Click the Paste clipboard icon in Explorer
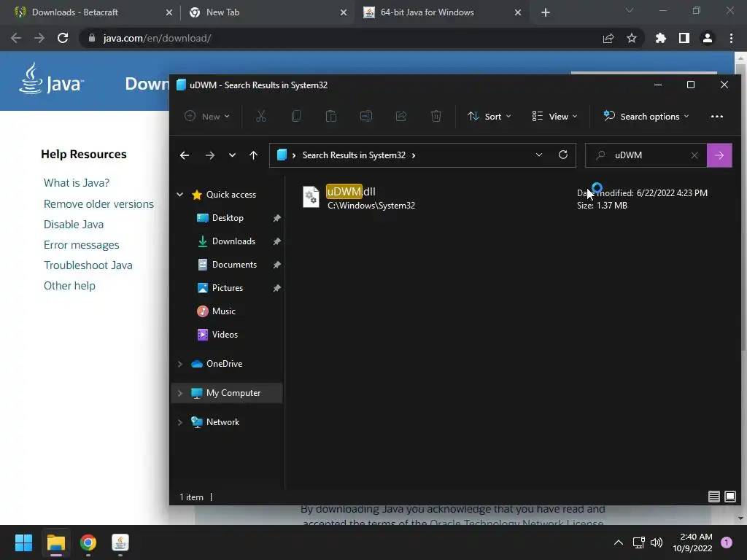 coord(331,116)
